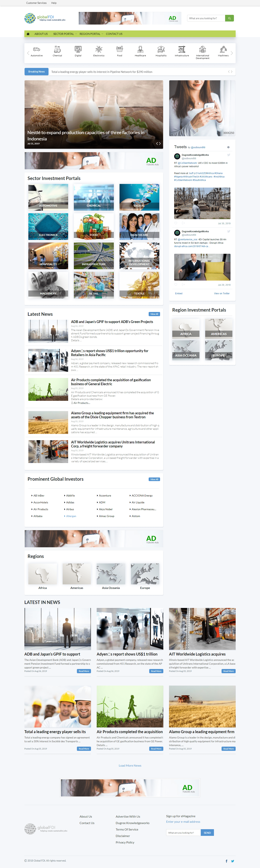The width and height of the screenshot is (260, 868).
Task: Click Load More News link
Action: [x=130, y=766]
